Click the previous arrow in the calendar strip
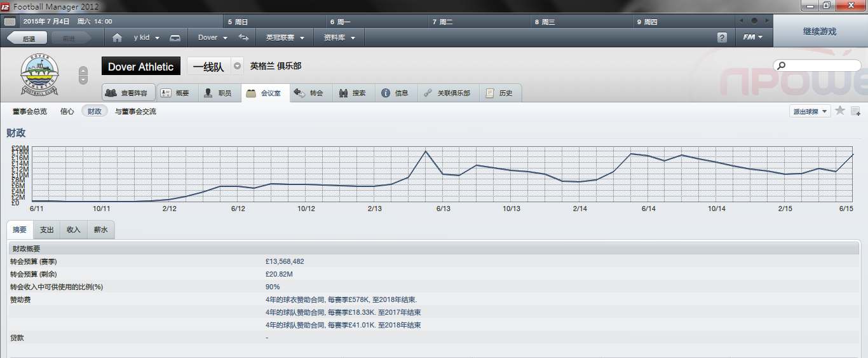 coord(742,21)
